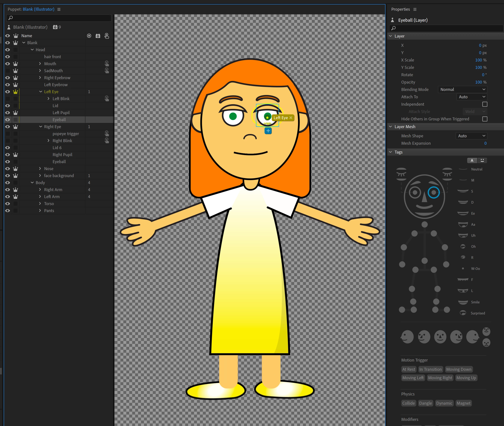Expand the Right Arm layer group
This screenshot has height=426, width=504.
pos(40,190)
